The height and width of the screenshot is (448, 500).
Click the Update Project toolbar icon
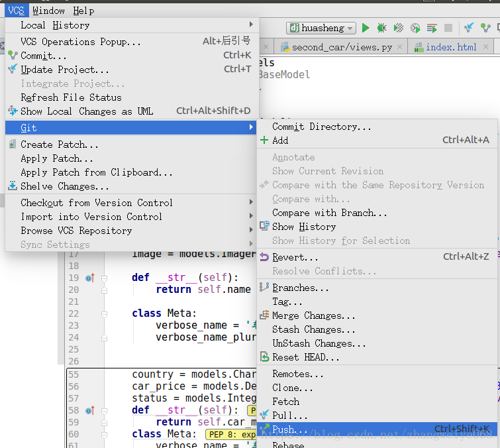(x=469, y=28)
